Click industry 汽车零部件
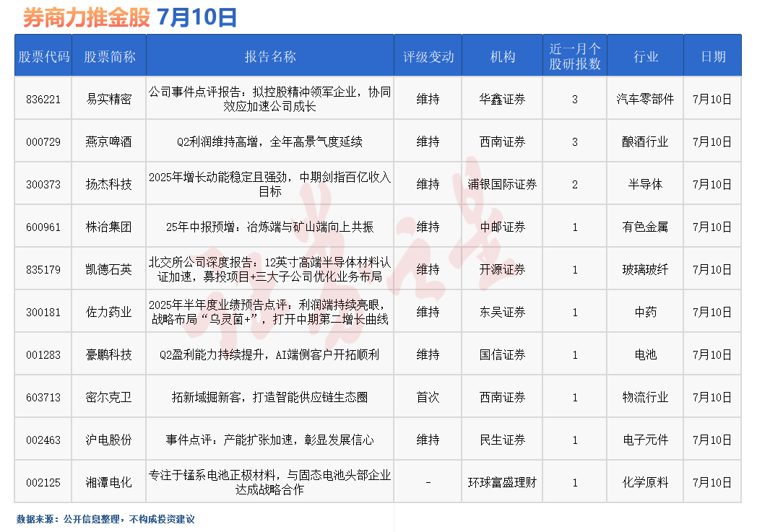Screen dimensions: 757x532 [646, 100]
